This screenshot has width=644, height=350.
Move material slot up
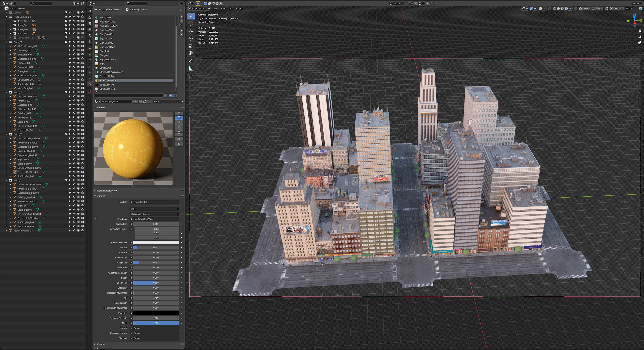pos(181,30)
